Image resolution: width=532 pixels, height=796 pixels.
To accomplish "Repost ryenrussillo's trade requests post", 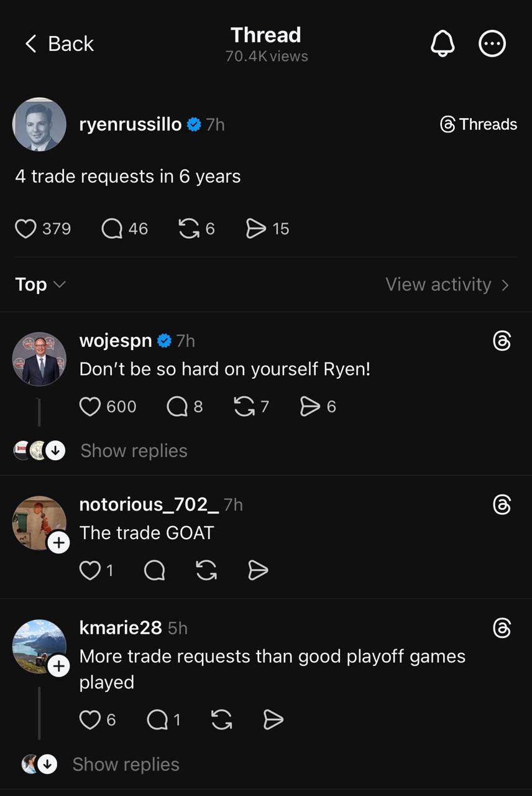I will pyautogui.click(x=189, y=229).
